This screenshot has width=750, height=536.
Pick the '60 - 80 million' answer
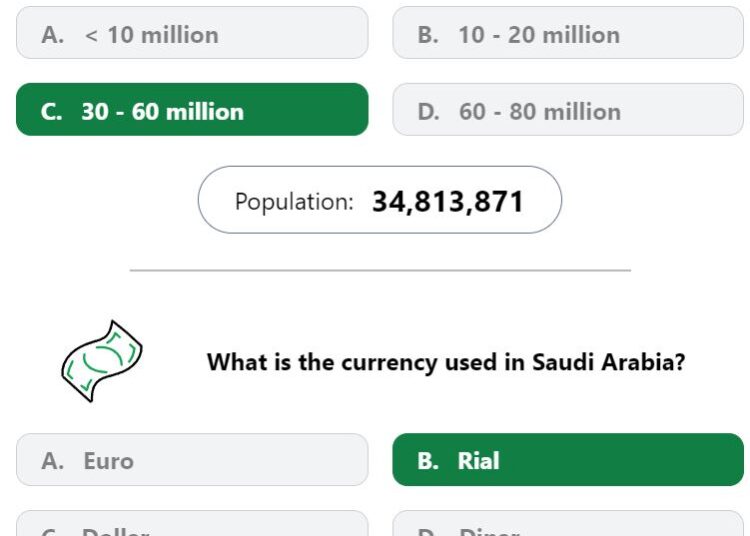pyautogui.click(x=568, y=109)
